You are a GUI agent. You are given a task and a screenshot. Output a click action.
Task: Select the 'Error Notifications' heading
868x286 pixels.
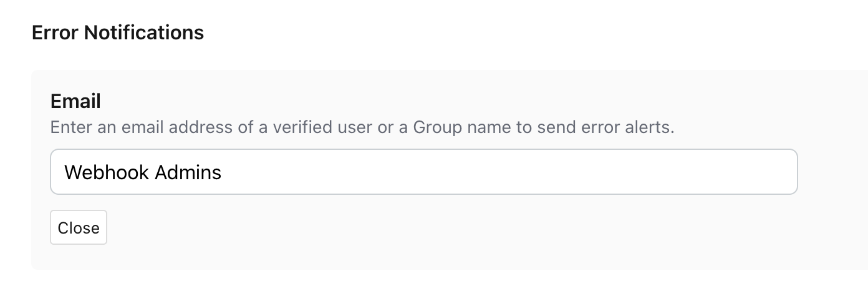pyautogui.click(x=118, y=32)
